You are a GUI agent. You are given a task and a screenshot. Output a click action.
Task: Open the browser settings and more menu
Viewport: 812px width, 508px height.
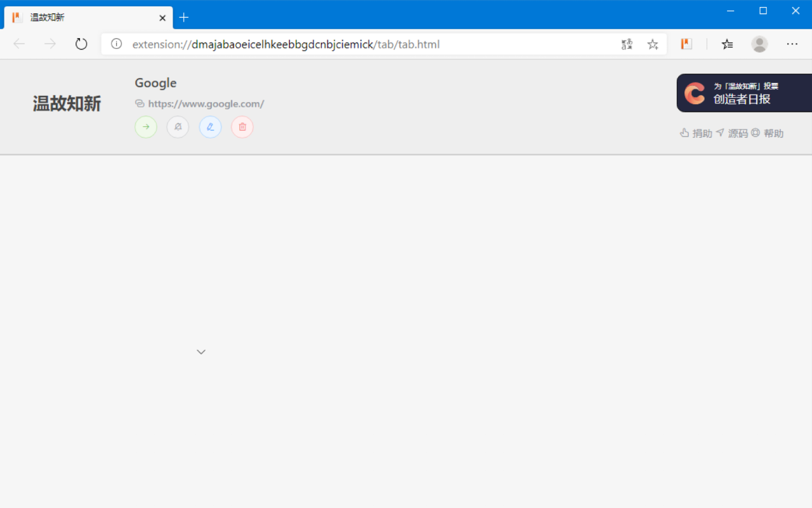point(792,44)
